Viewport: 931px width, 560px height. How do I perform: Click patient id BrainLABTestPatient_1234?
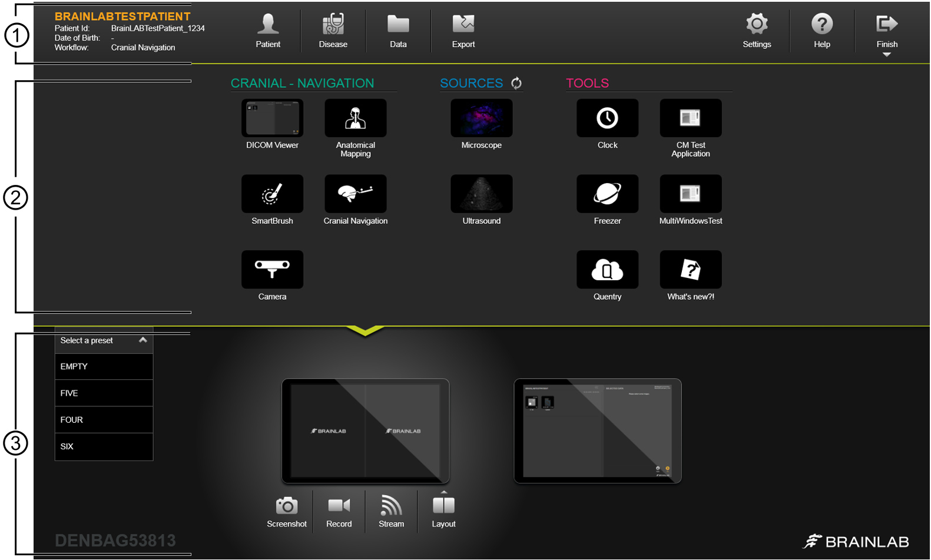[x=158, y=28]
